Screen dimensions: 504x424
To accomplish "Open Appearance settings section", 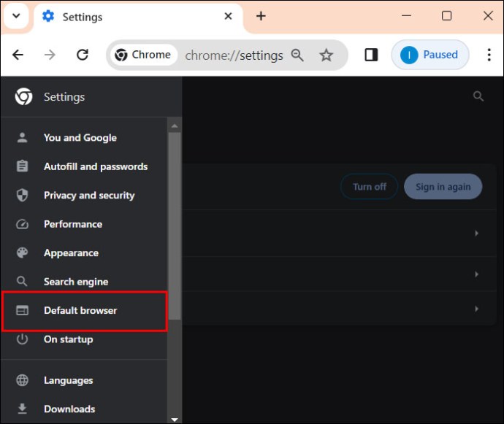I will (84, 253).
